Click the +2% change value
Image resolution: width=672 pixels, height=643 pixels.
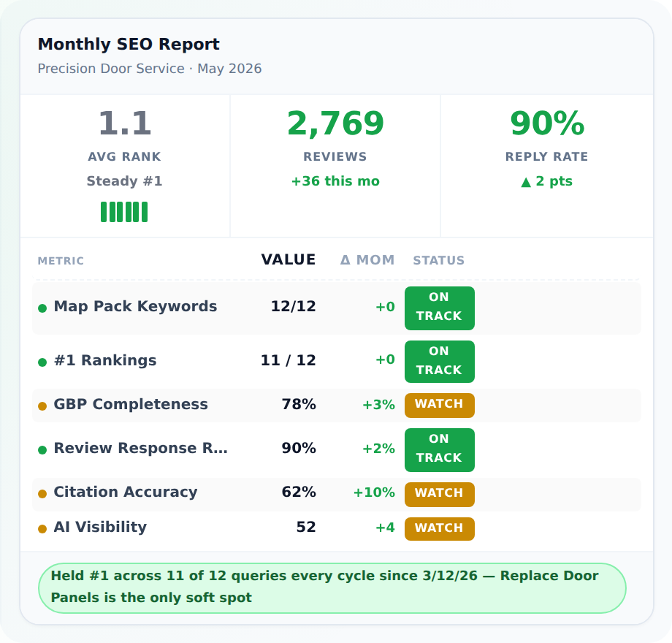(379, 449)
